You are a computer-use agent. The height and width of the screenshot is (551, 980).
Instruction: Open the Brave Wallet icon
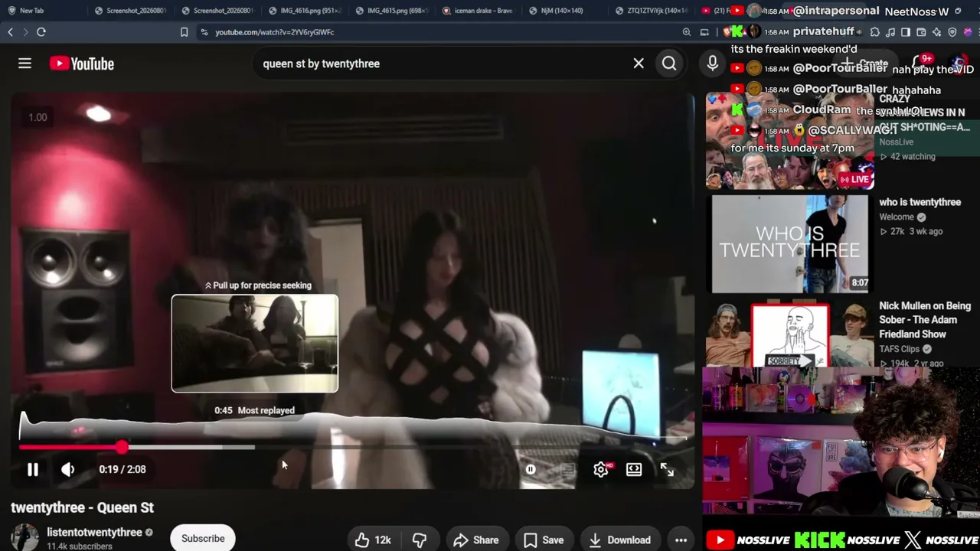pyautogui.click(x=921, y=32)
